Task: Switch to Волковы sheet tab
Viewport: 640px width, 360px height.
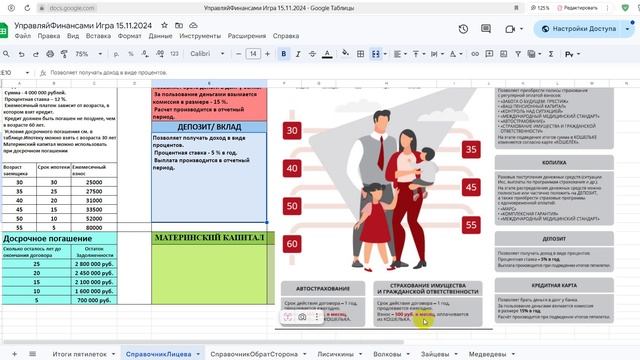Action: (387, 354)
